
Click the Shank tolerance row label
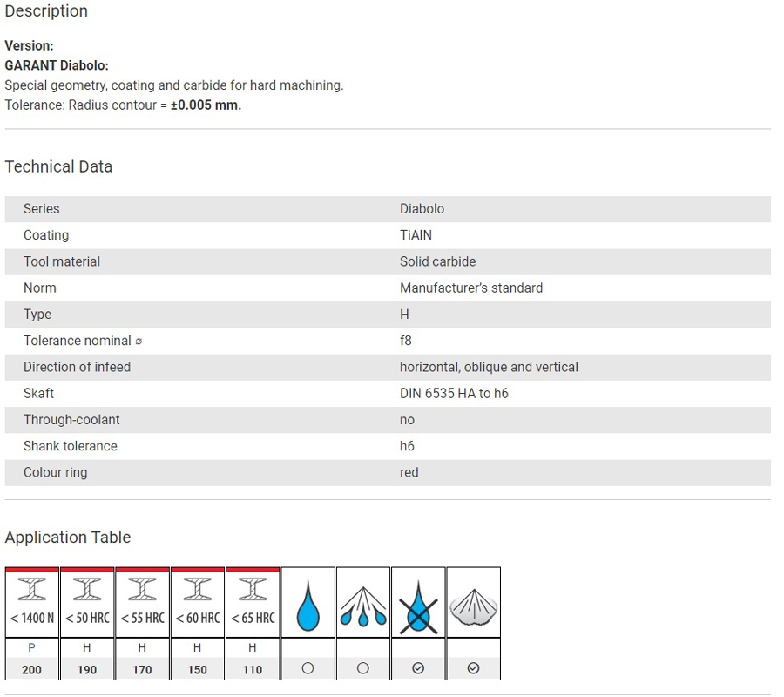click(x=71, y=446)
